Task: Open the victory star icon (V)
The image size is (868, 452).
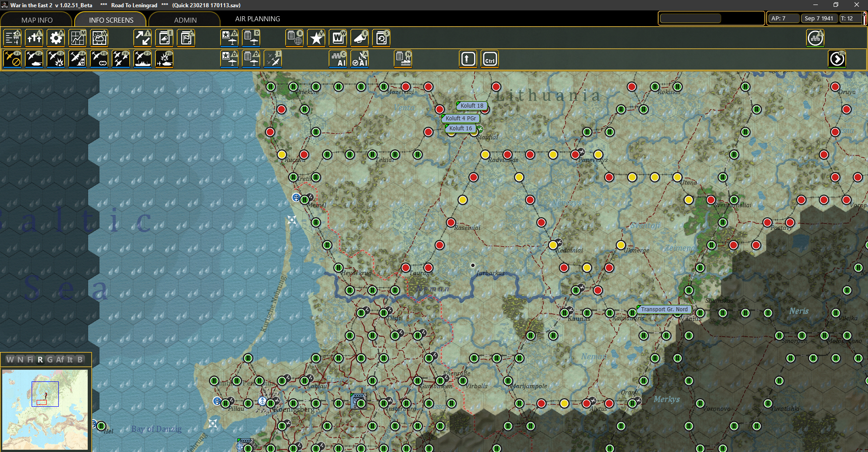Action: tap(316, 38)
